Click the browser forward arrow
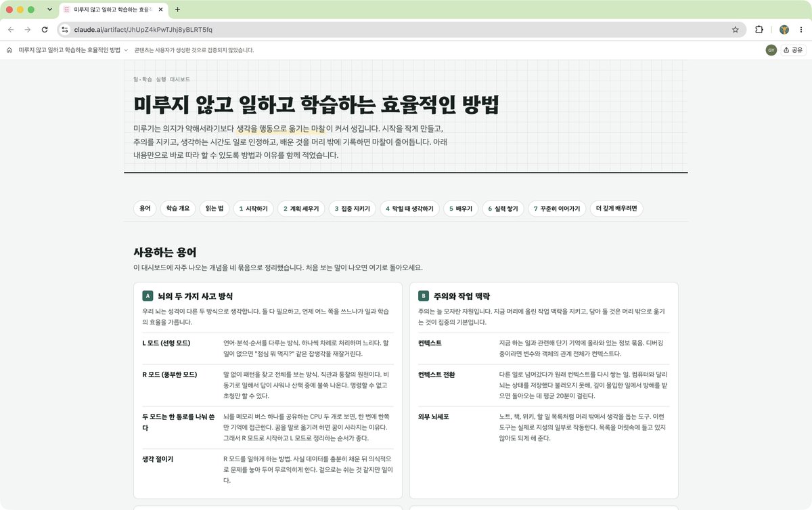 coord(28,30)
